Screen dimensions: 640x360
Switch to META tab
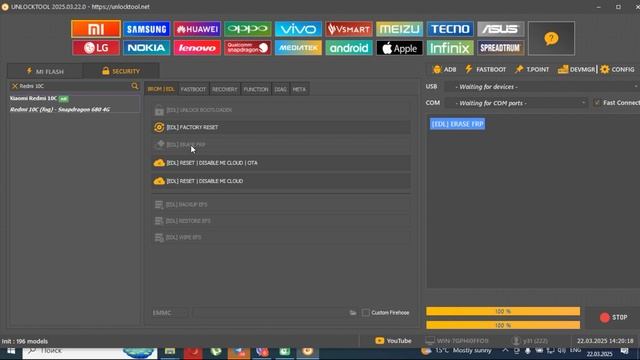pos(299,89)
